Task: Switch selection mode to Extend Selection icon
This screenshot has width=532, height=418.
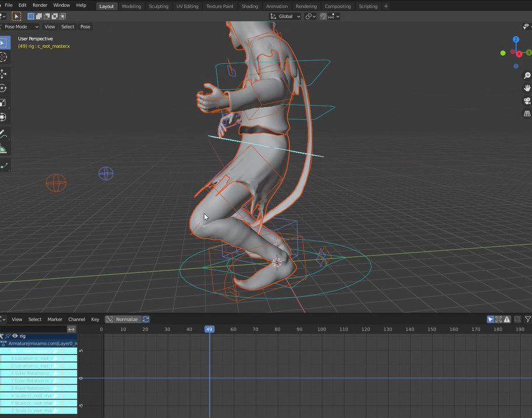Action: (40, 16)
